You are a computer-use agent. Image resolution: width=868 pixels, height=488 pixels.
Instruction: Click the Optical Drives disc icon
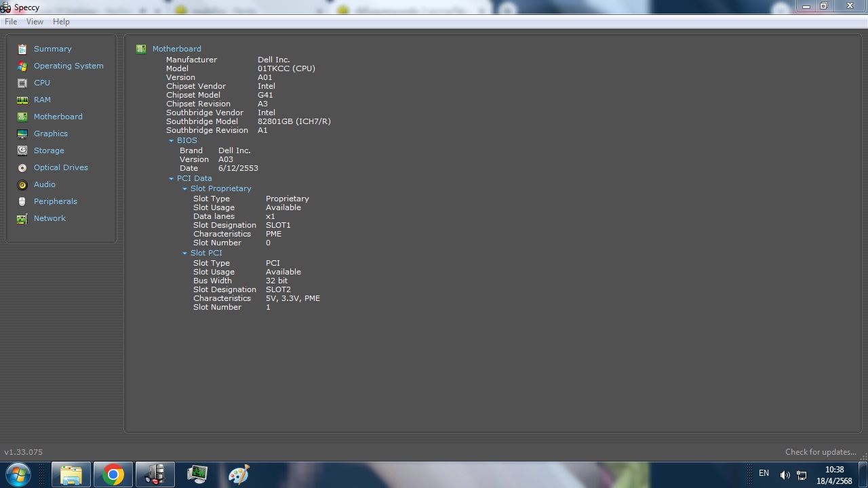(22, 167)
